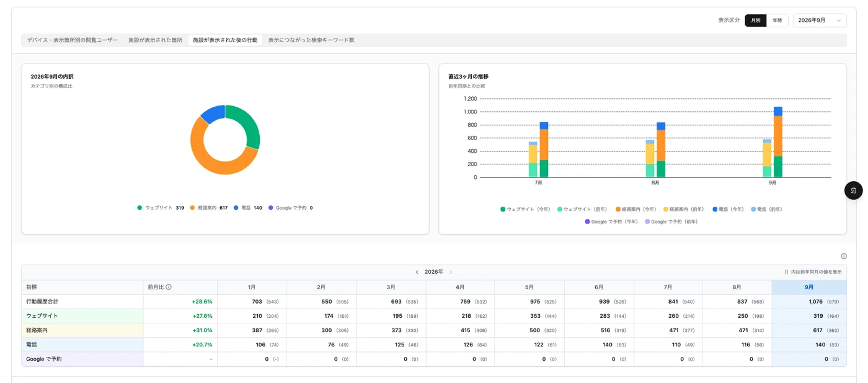The image size is (868, 383).
Task: Select 施設が表示された後の行動 tab
Action: coord(225,40)
